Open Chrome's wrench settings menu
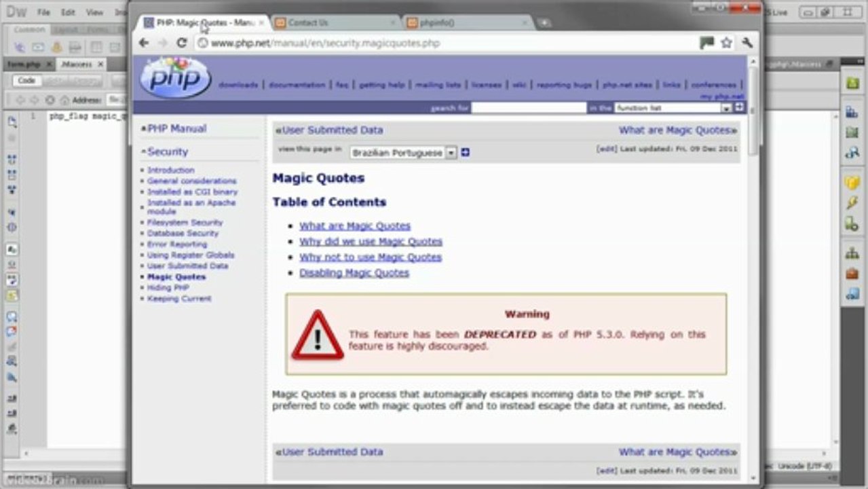This screenshot has width=868, height=489. pos(747,43)
